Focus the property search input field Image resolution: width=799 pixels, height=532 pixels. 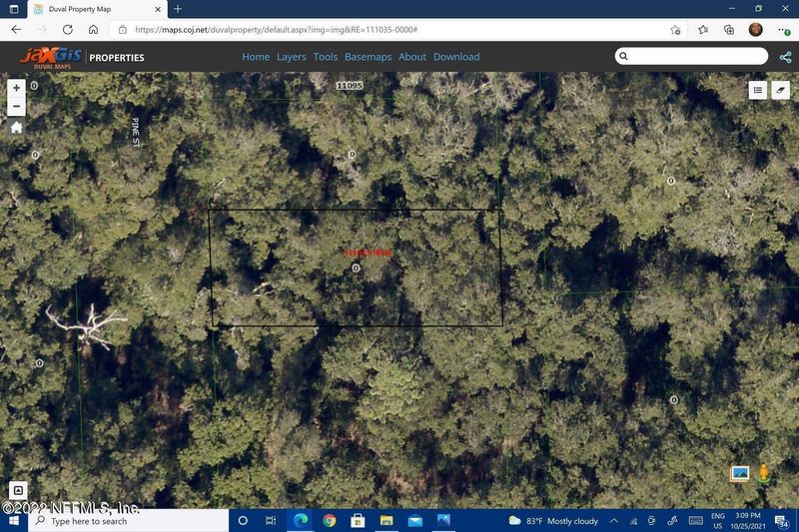[691, 56]
